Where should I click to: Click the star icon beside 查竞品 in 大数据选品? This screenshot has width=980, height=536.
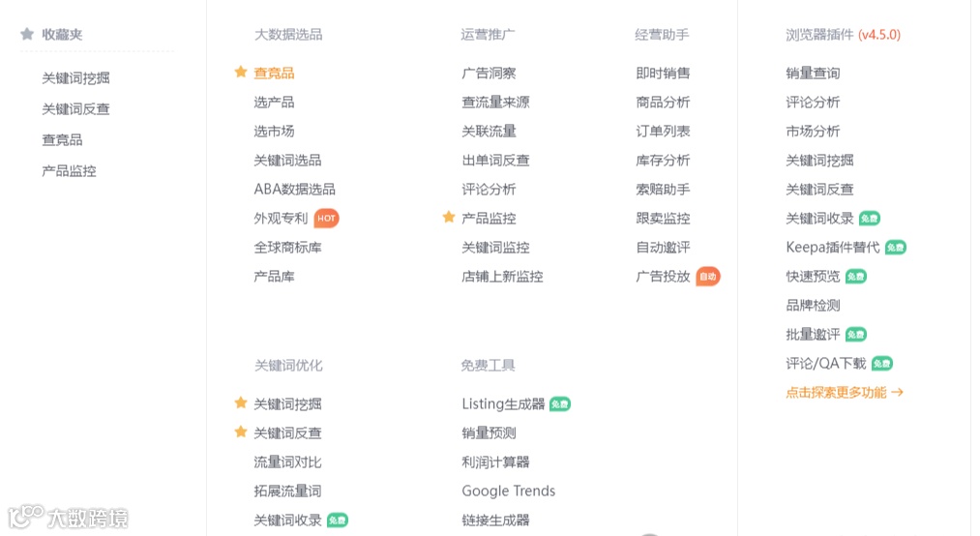pyautogui.click(x=241, y=72)
